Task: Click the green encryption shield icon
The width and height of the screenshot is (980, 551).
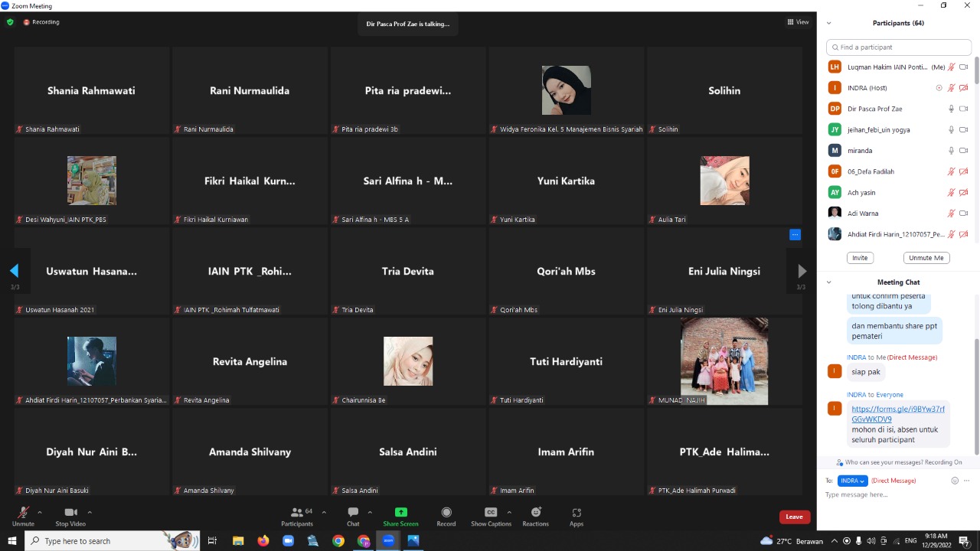Action: (x=10, y=22)
